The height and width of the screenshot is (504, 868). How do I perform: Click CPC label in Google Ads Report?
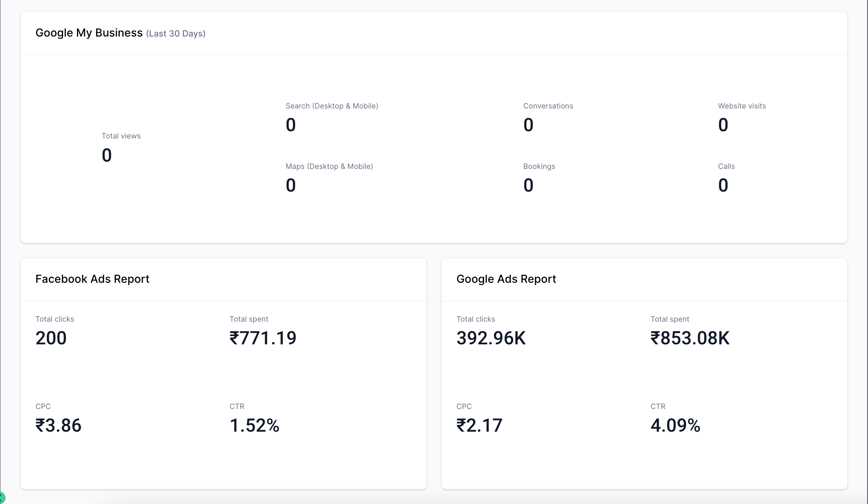click(464, 406)
